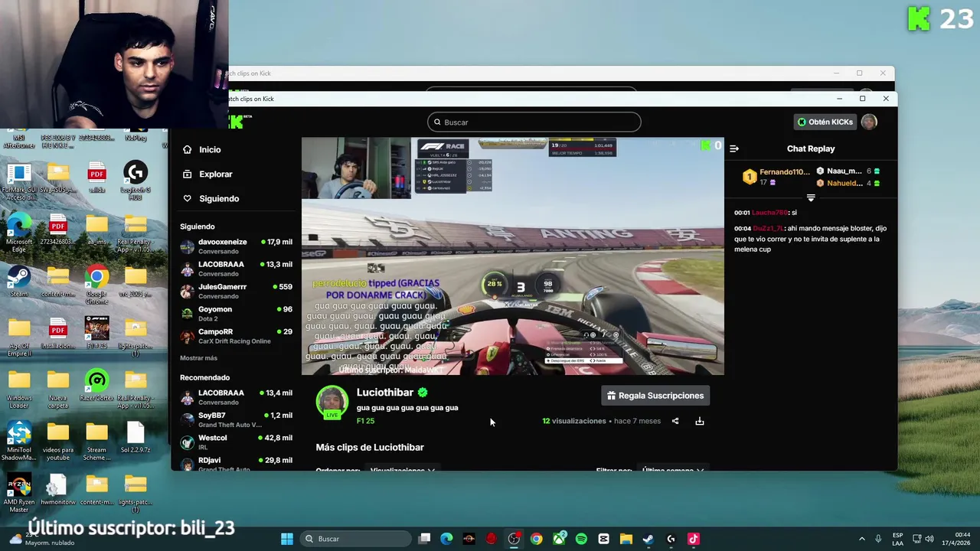980x551 pixels.
Task: Open F1 25 category link
Action: coord(365,421)
